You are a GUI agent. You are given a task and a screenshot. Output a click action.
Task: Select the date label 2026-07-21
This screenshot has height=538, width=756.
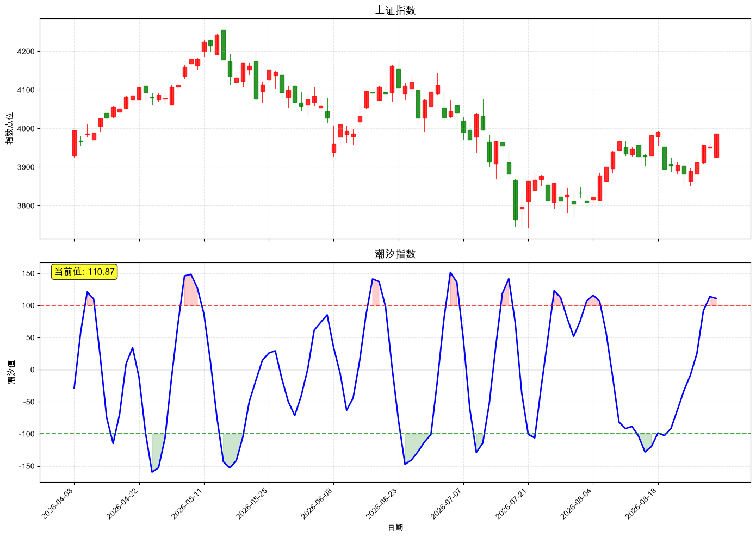(513, 503)
